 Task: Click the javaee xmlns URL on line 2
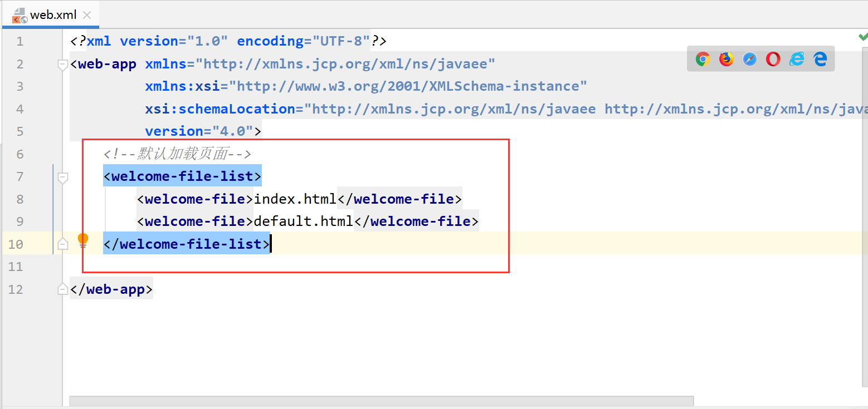coord(345,64)
